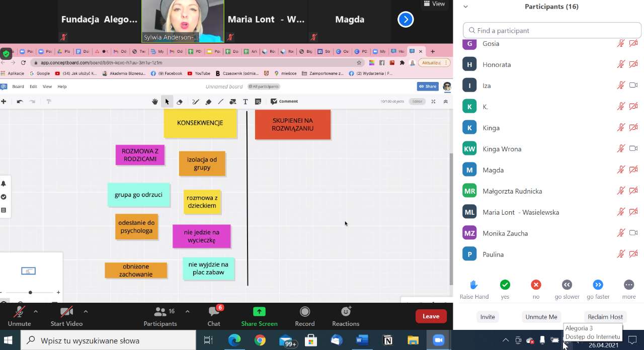The height and width of the screenshot is (350, 644).
Task: Select the hand pan tool
Action: (155, 102)
